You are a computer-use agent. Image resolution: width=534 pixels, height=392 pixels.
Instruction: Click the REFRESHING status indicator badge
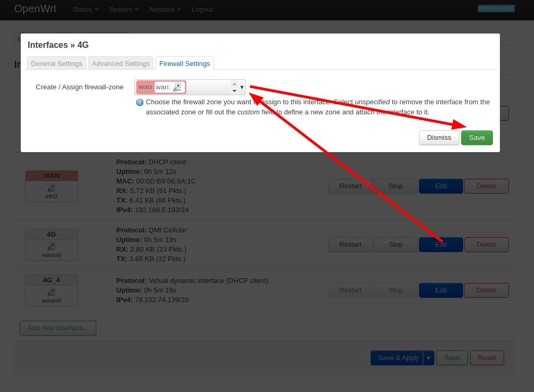[x=496, y=9]
